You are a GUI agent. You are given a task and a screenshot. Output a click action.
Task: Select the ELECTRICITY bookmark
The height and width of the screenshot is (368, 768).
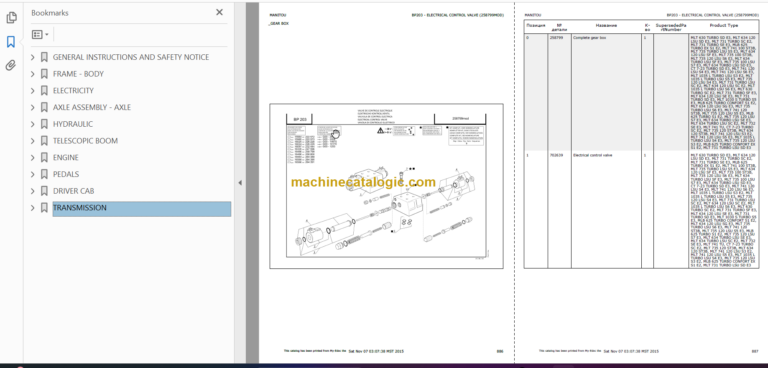(73, 91)
